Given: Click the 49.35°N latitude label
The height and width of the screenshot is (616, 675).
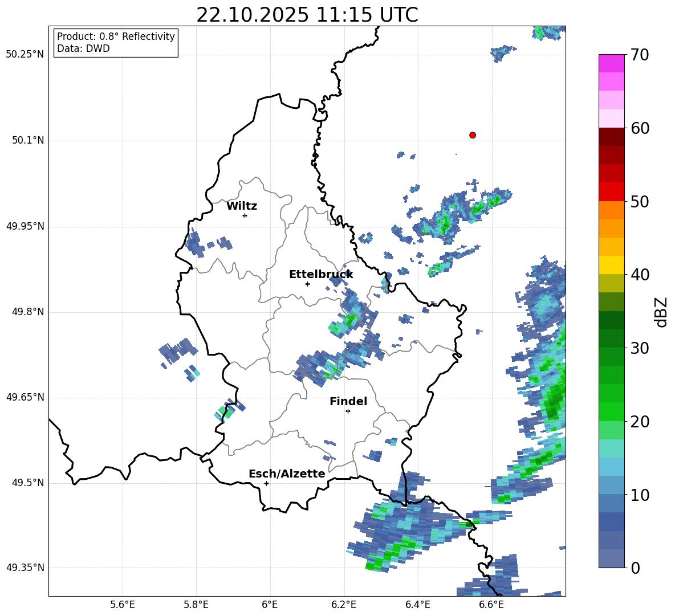Looking at the screenshot, I should tap(25, 568).
